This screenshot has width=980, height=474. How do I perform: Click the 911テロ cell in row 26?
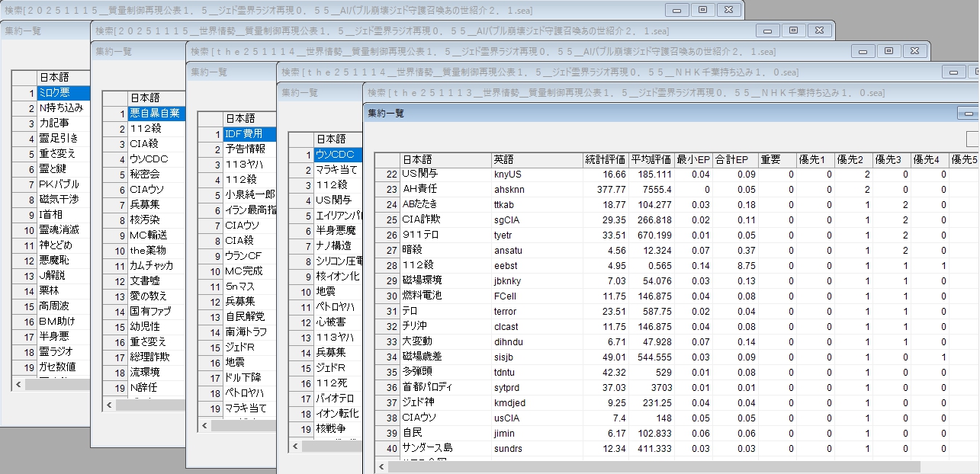point(445,235)
